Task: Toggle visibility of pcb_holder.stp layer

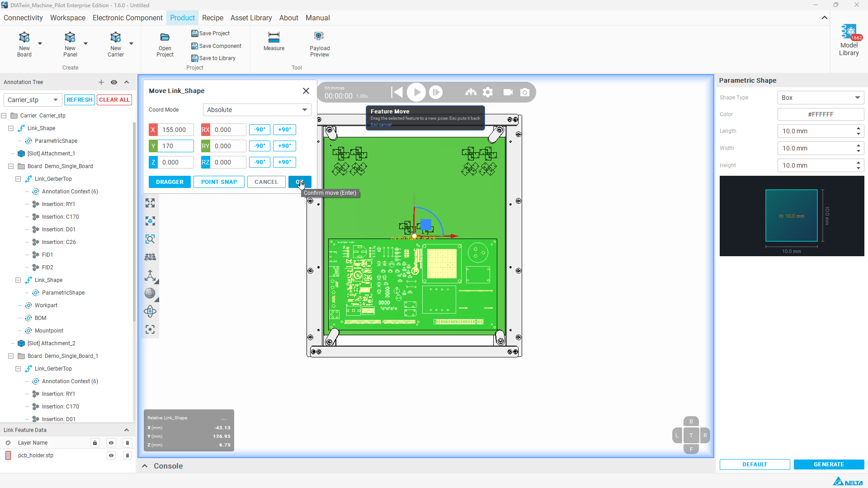Action: [111, 455]
